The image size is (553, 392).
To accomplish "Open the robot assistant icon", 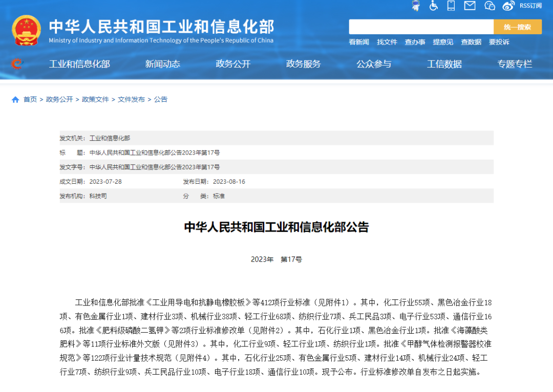I will pyautogui.click(x=416, y=6).
